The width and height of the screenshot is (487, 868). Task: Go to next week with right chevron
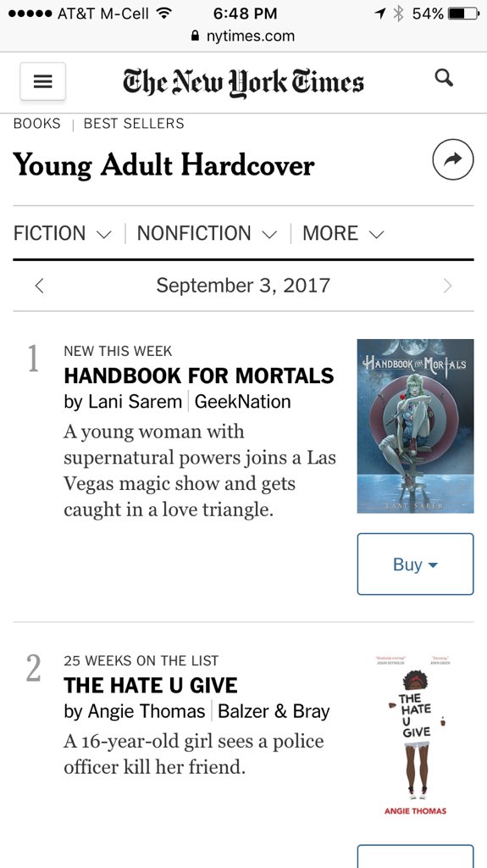[x=448, y=286]
